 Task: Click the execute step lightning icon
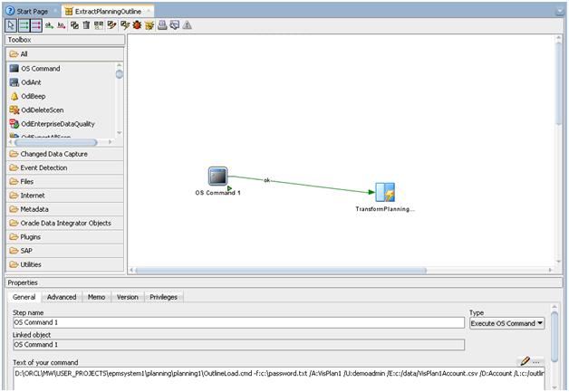pyautogui.click(x=125, y=25)
